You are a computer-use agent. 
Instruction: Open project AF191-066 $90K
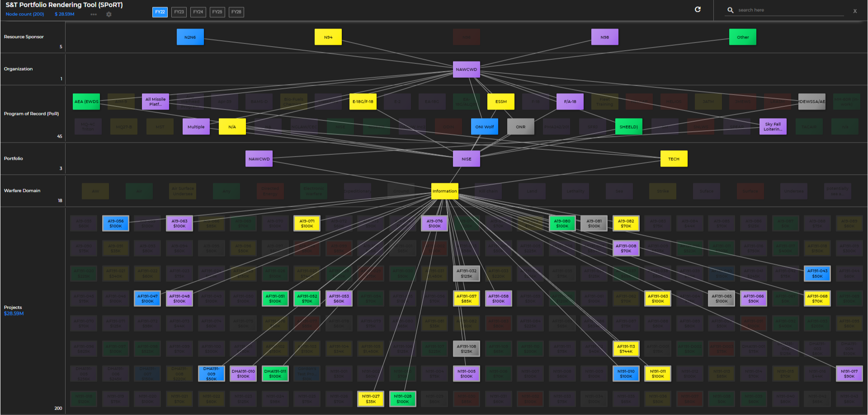pyautogui.click(x=754, y=299)
